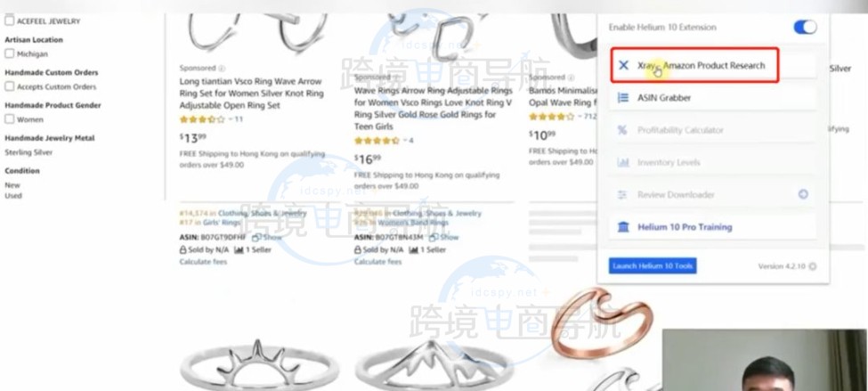Click the Inventory Levels bar chart icon
The image size is (868, 391).
point(623,162)
